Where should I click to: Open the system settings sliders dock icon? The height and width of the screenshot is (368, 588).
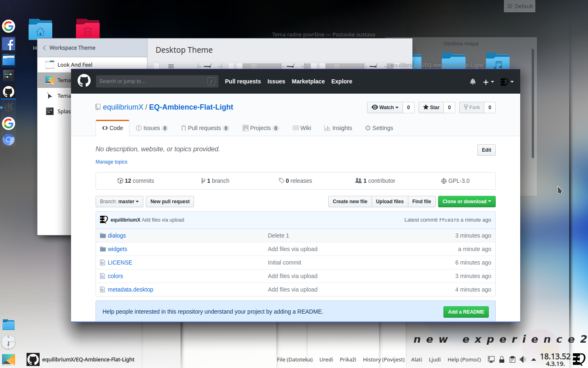click(9, 75)
